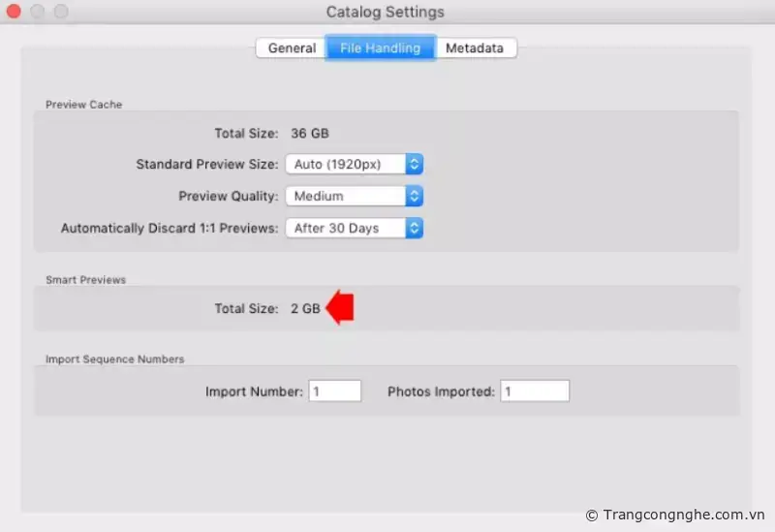Open the Standard Preview Size dropdown

tap(355, 165)
